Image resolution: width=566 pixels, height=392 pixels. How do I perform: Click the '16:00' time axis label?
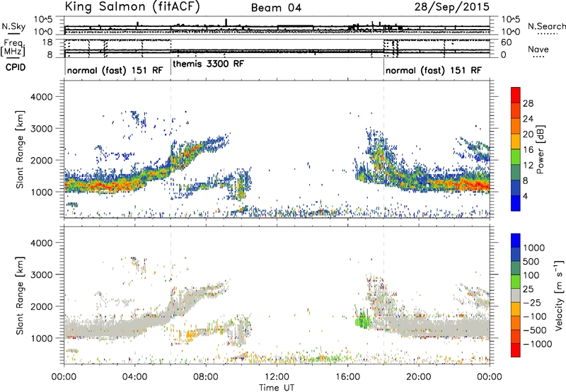tap(347, 377)
